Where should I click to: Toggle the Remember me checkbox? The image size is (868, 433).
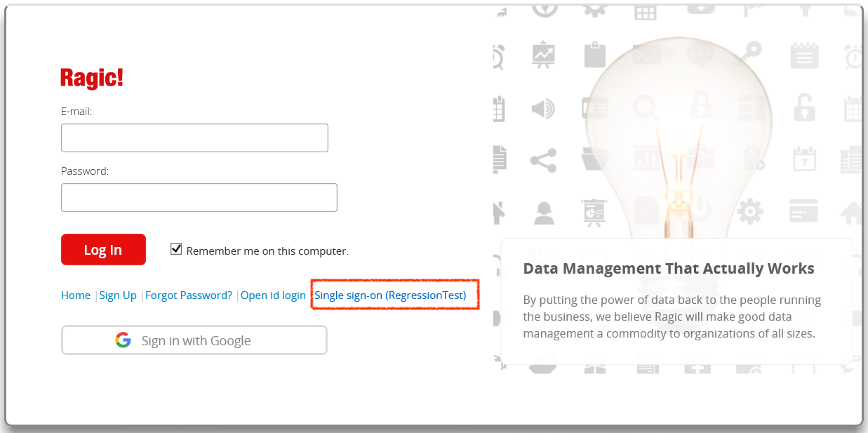(x=176, y=249)
